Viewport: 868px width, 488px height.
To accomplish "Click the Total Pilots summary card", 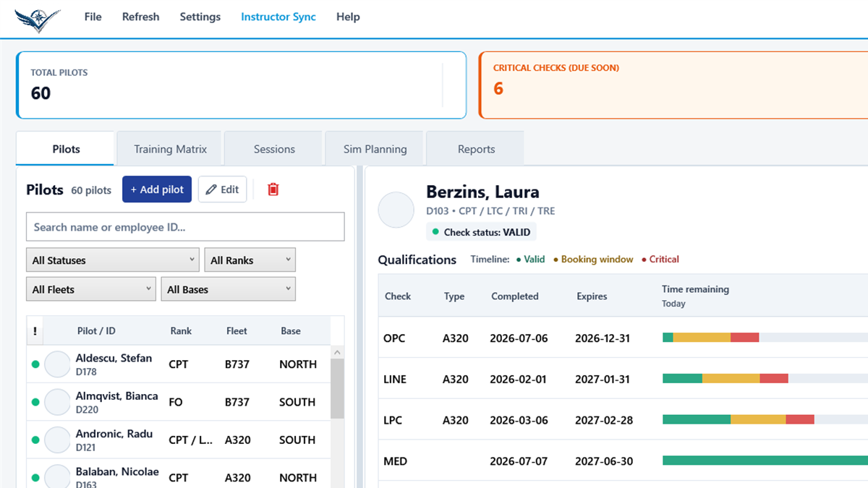I will click(241, 85).
